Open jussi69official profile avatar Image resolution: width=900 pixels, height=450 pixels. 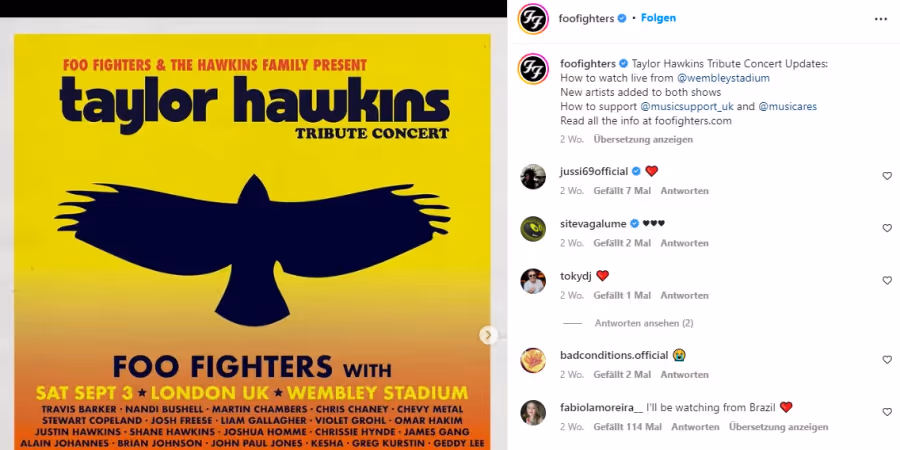point(533,176)
